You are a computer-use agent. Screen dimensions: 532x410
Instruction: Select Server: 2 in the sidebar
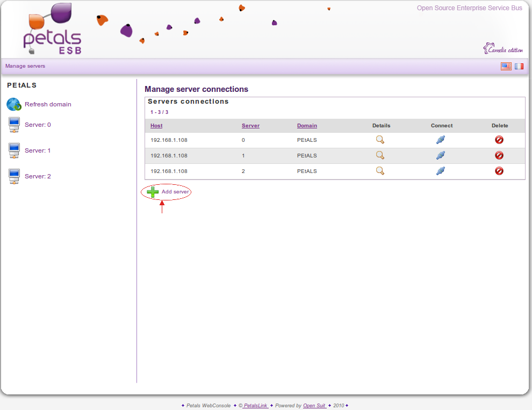click(x=38, y=176)
